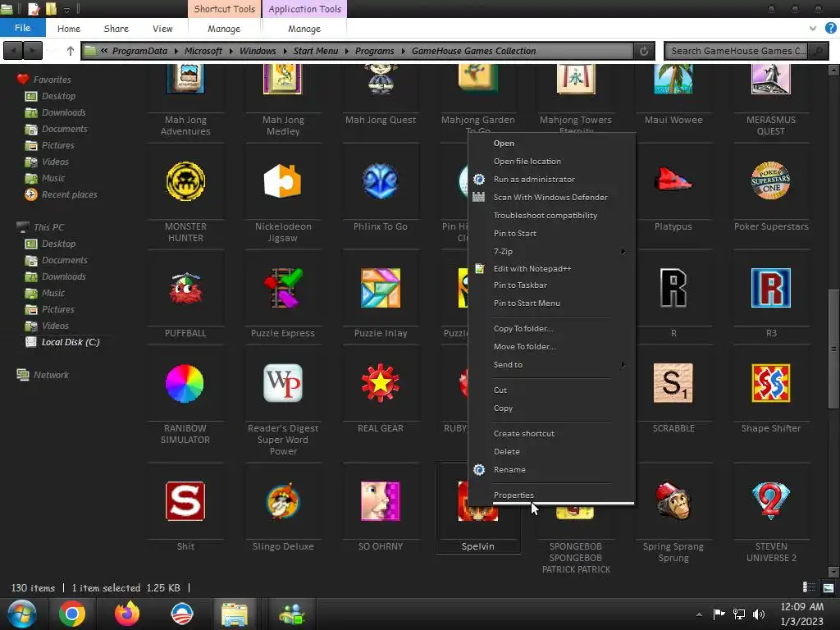Image resolution: width=840 pixels, height=630 pixels.
Task: Open Shortcut Tools Manage tab
Action: coord(224,29)
